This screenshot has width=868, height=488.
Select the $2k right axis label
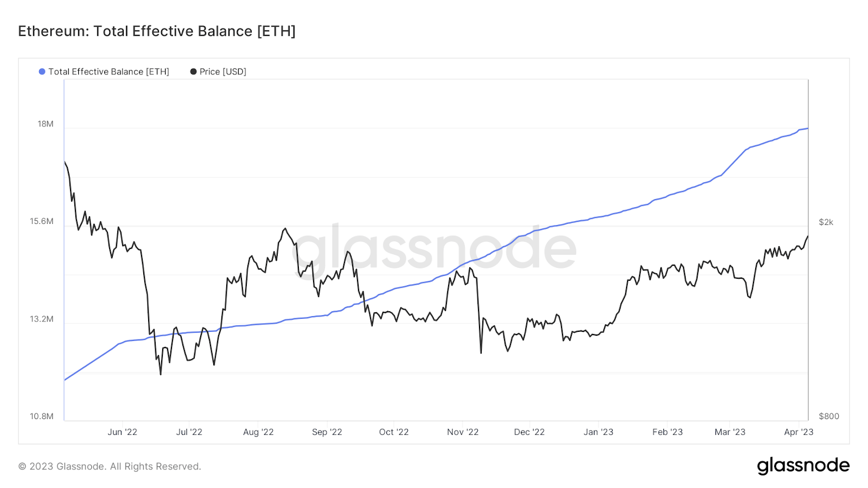826,222
